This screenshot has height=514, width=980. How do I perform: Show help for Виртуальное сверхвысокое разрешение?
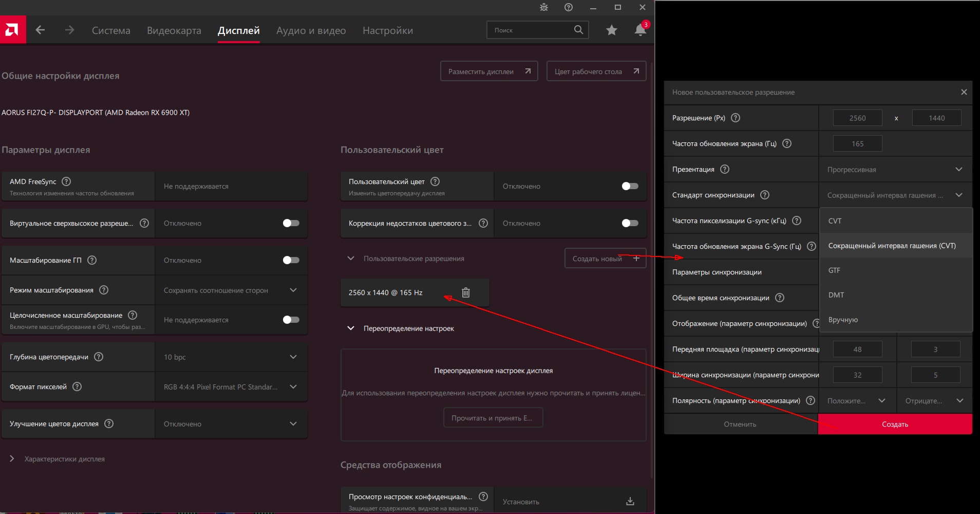(144, 223)
